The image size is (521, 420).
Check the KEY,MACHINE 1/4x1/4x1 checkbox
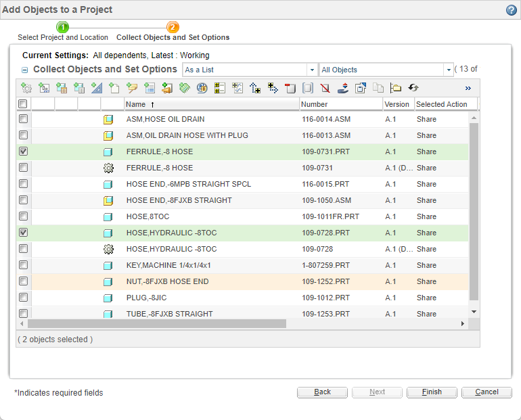coord(23,265)
